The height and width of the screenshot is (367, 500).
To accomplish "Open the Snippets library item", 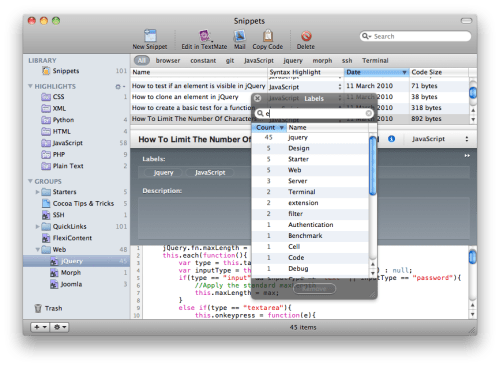I will [x=65, y=71].
